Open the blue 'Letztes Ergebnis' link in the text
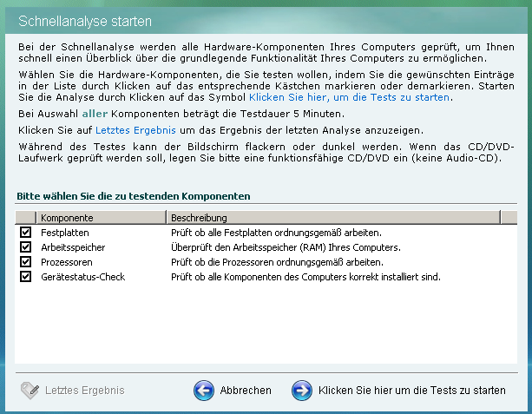This screenshot has width=532, height=414. (x=135, y=130)
